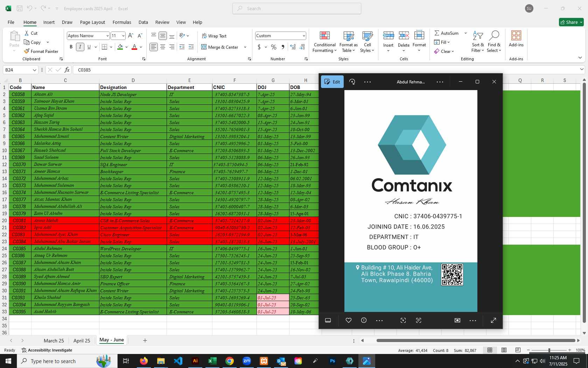588x368 pixels.
Task: Click the horizontal scrollbar of the sheet
Action: [476, 340]
